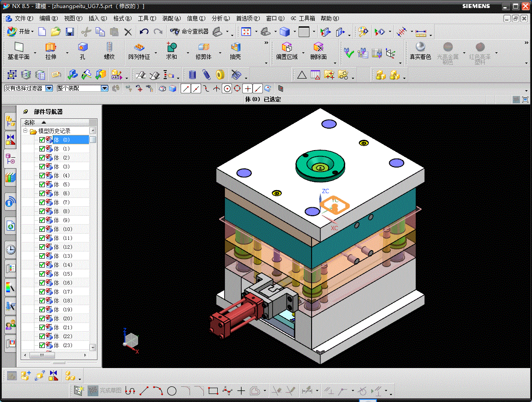
Task: Uncheck the 体 (3) body checkbox
Action: pyautogui.click(x=42, y=167)
